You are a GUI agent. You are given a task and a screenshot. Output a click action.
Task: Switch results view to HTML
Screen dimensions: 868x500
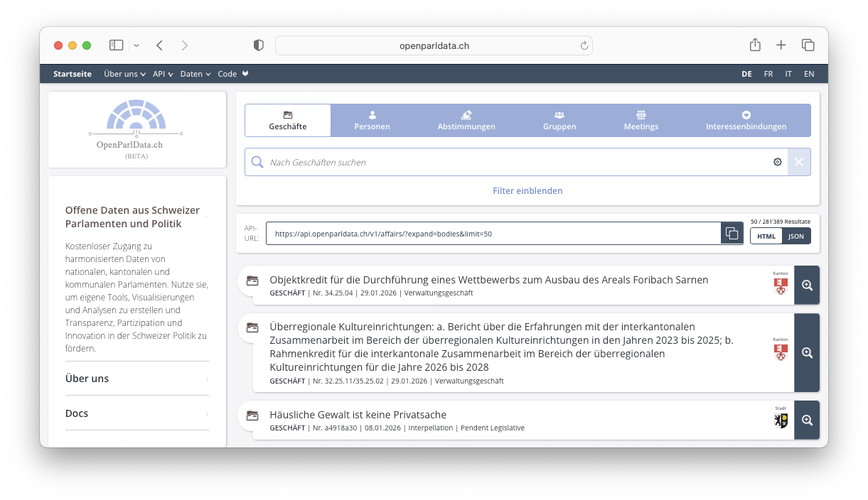tap(766, 236)
